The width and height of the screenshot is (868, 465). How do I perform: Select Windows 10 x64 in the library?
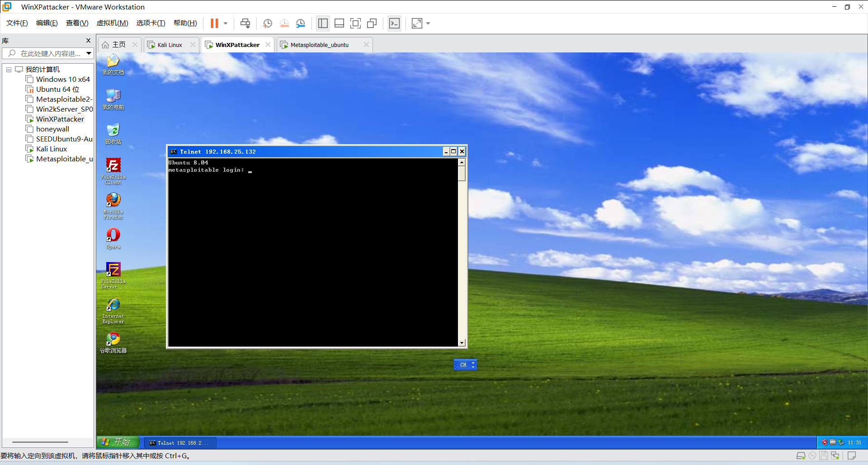[58, 80]
